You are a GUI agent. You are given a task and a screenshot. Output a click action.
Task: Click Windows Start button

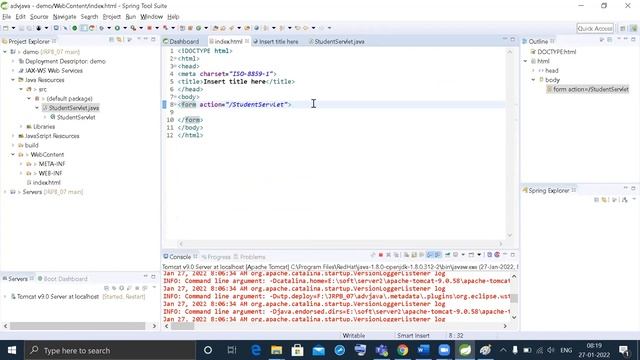[12, 350]
